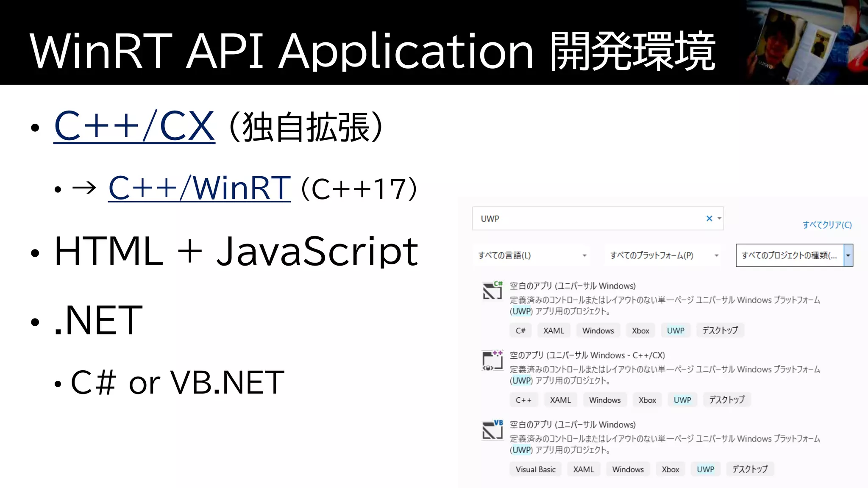Click the (独自拡張) text
Viewport: 868px width, 488px height.
(306, 127)
